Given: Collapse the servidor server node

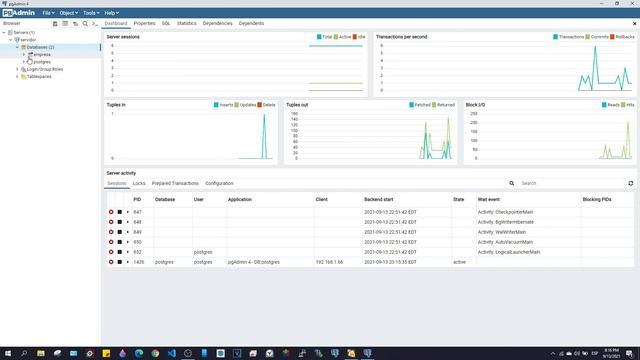Looking at the screenshot, I should [11, 40].
